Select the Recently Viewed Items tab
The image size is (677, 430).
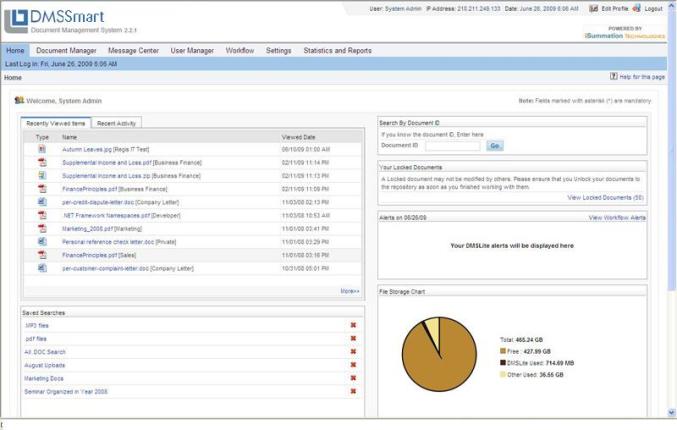click(56, 123)
